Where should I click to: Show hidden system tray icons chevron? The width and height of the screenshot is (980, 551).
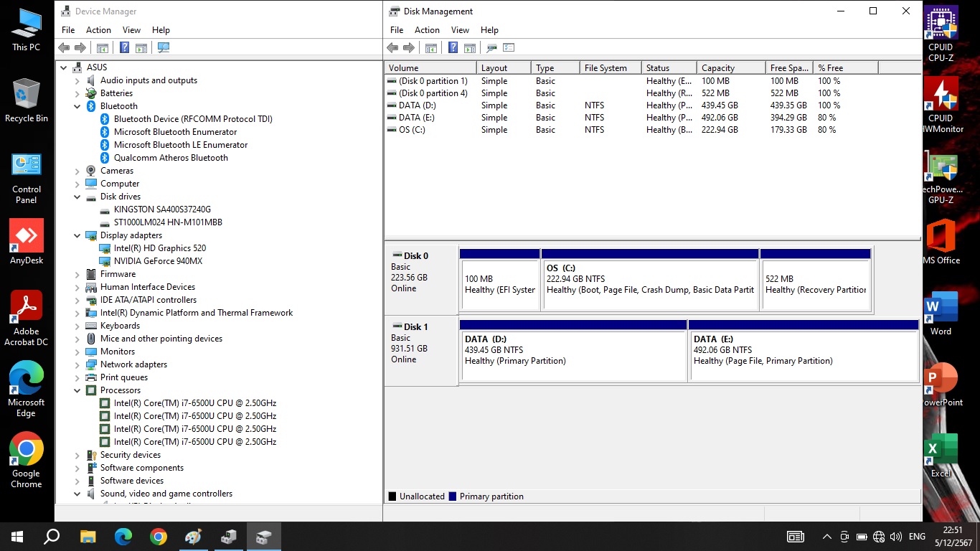click(x=826, y=537)
